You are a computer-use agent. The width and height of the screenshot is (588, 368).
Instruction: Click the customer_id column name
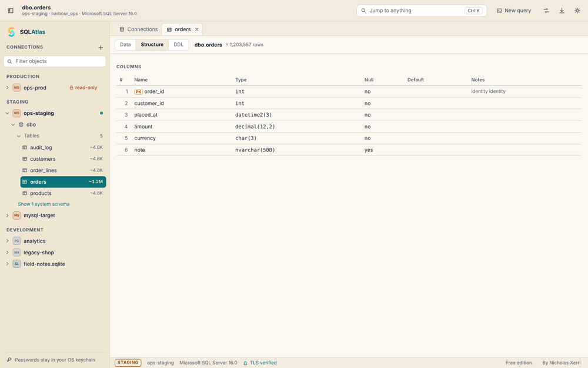[149, 103]
